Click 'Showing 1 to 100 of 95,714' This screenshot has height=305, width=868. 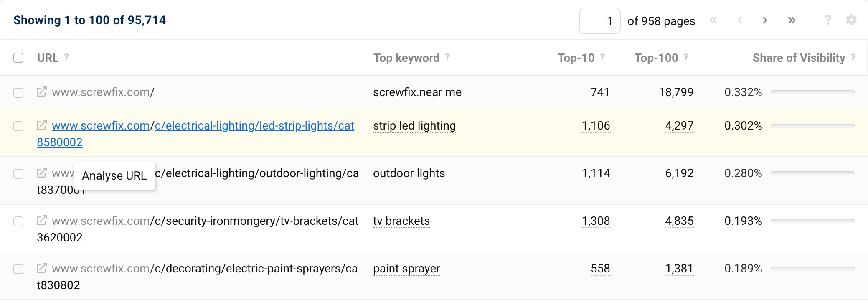pyautogui.click(x=89, y=20)
